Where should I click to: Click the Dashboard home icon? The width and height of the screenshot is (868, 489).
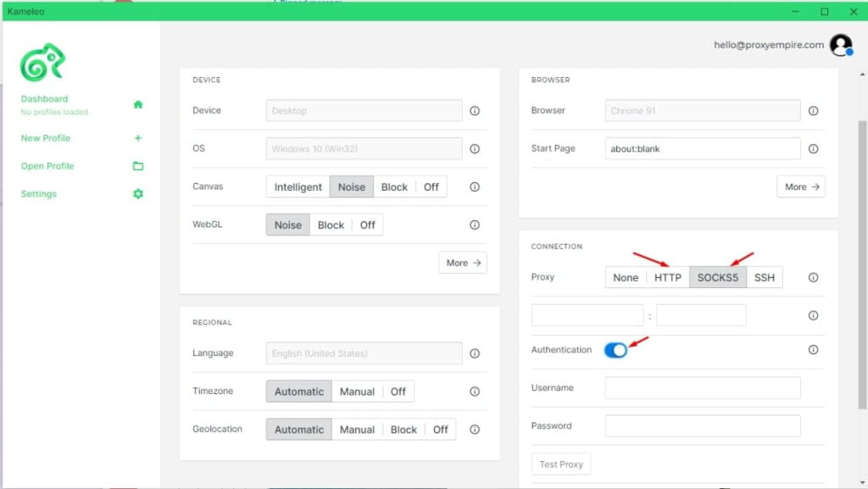tap(138, 104)
